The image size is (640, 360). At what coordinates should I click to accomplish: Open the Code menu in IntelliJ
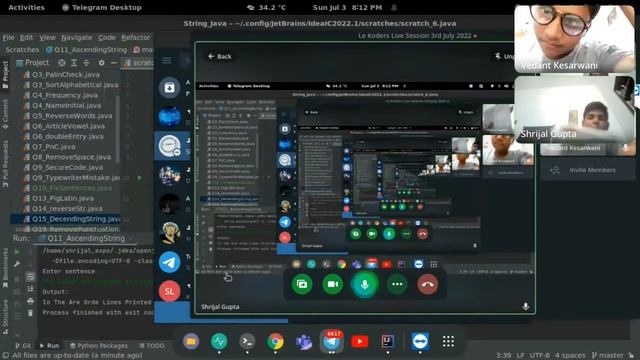tap(107, 38)
